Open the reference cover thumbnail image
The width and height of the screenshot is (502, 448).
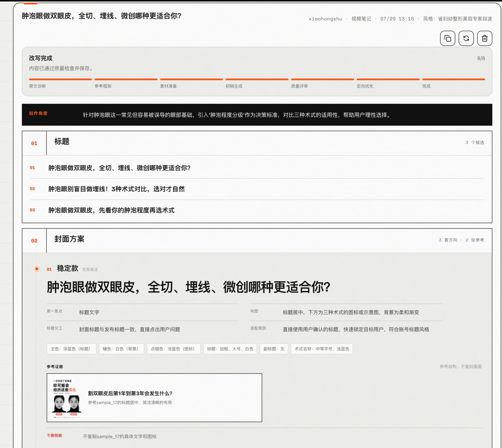pos(67,398)
